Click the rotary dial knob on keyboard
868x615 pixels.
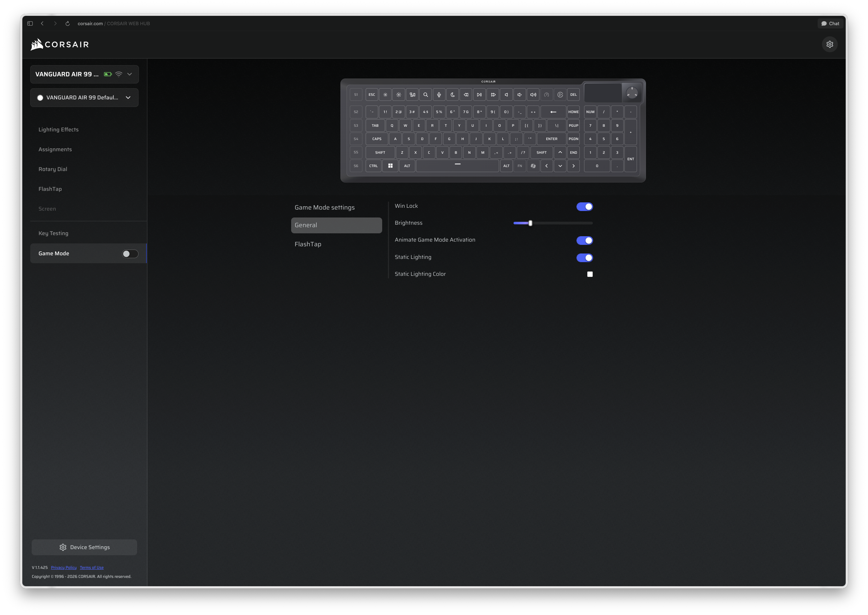click(x=632, y=93)
